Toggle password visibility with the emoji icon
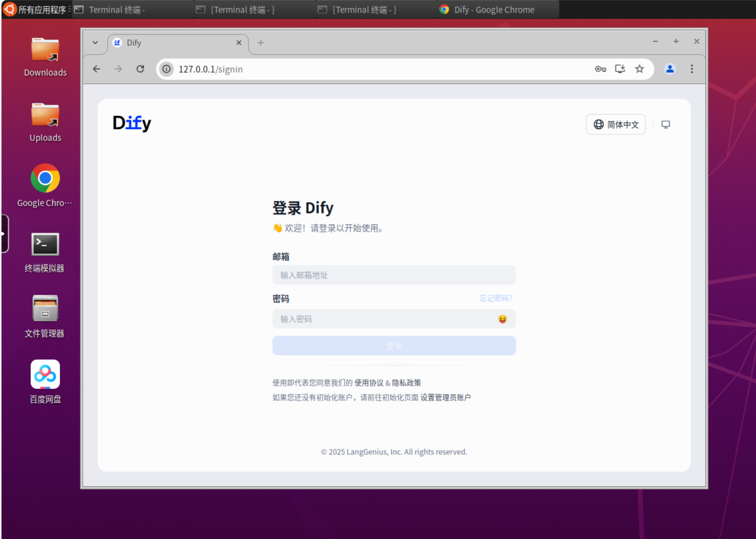 click(x=502, y=319)
